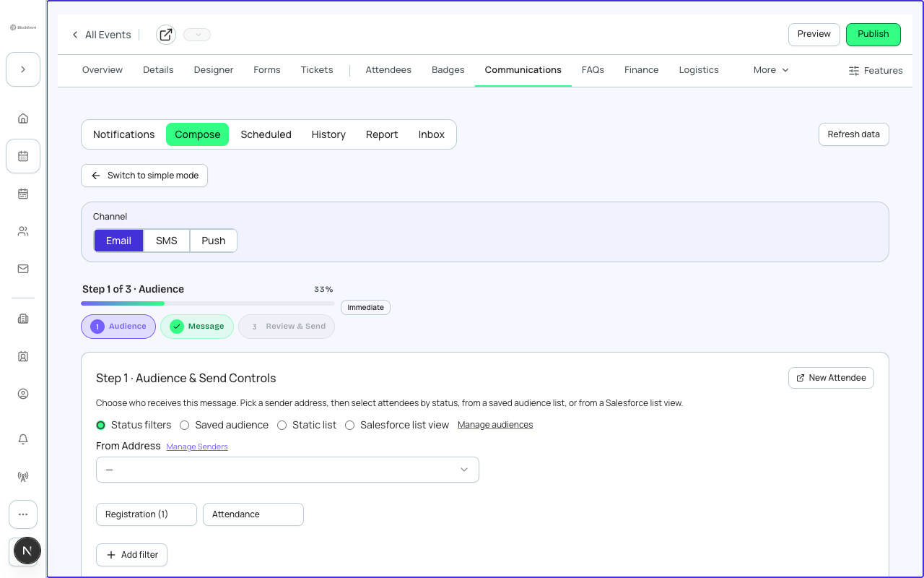924x578 pixels.
Task: Go to the Details tab
Action: 158,70
